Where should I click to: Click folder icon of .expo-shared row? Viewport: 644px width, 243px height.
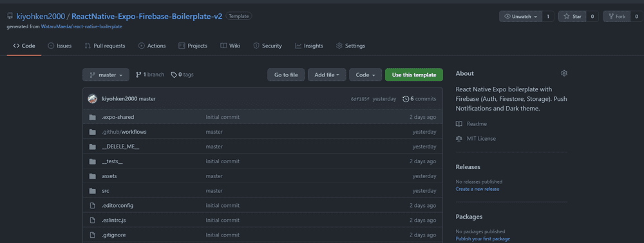click(92, 117)
